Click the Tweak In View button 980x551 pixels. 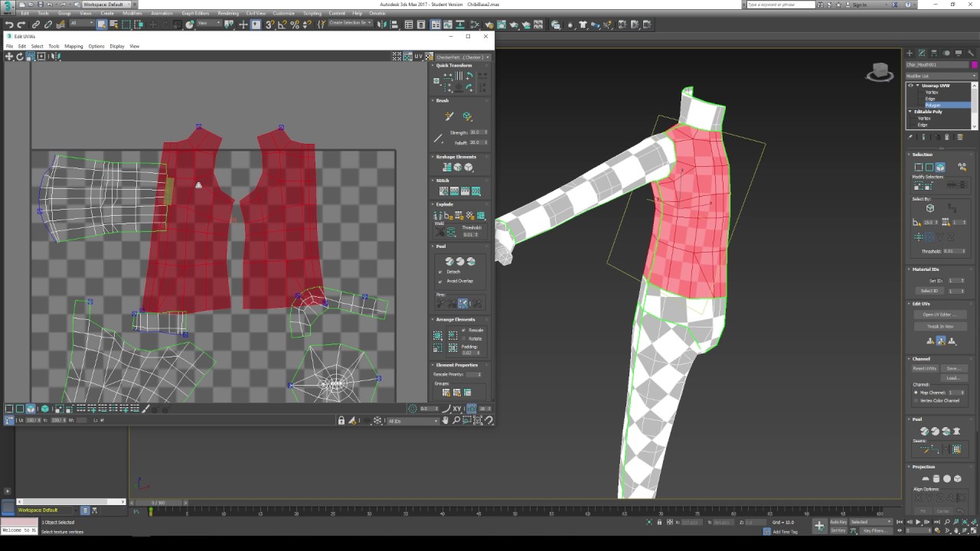click(940, 326)
